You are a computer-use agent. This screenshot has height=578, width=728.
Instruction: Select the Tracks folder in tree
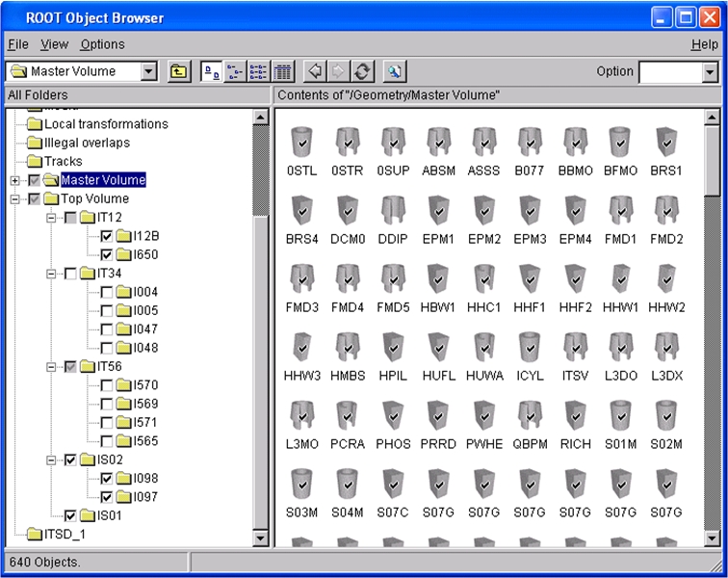63,161
